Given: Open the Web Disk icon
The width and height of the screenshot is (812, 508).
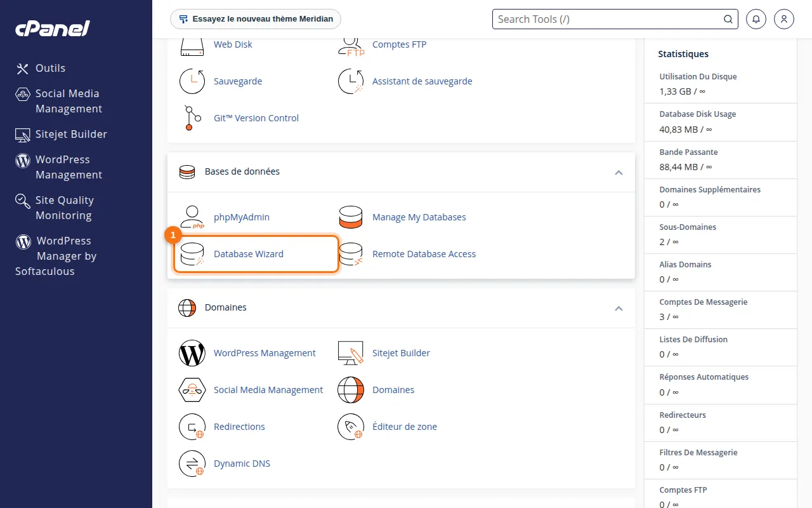Looking at the screenshot, I should (192, 46).
